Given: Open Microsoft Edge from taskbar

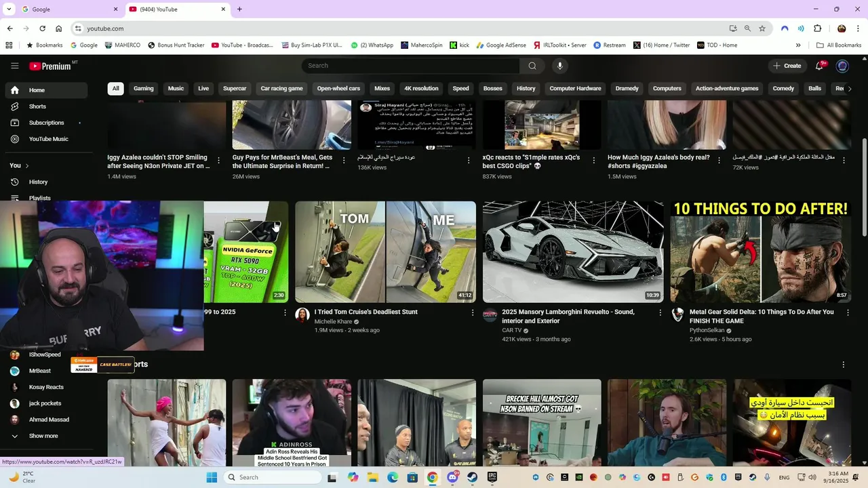Looking at the screenshot, I should 393,477.
